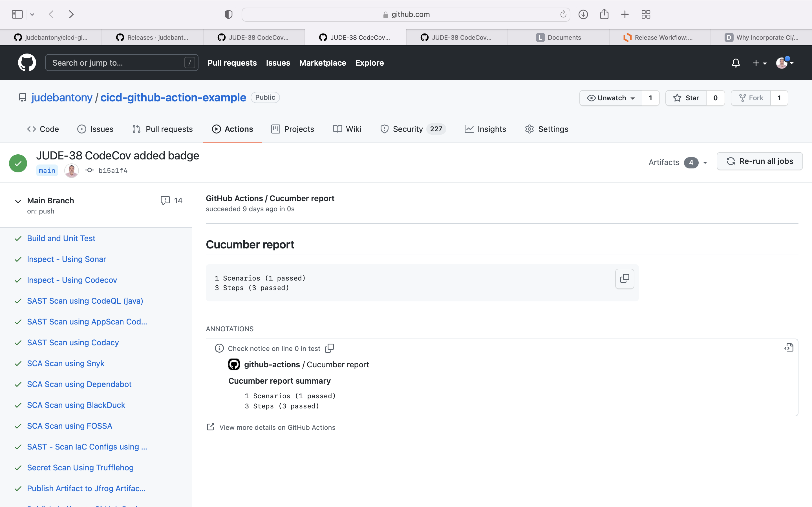Star the repository
Image resolution: width=812 pixels, height=507 pixels.
pyautogui.click(x=686, y=98)
